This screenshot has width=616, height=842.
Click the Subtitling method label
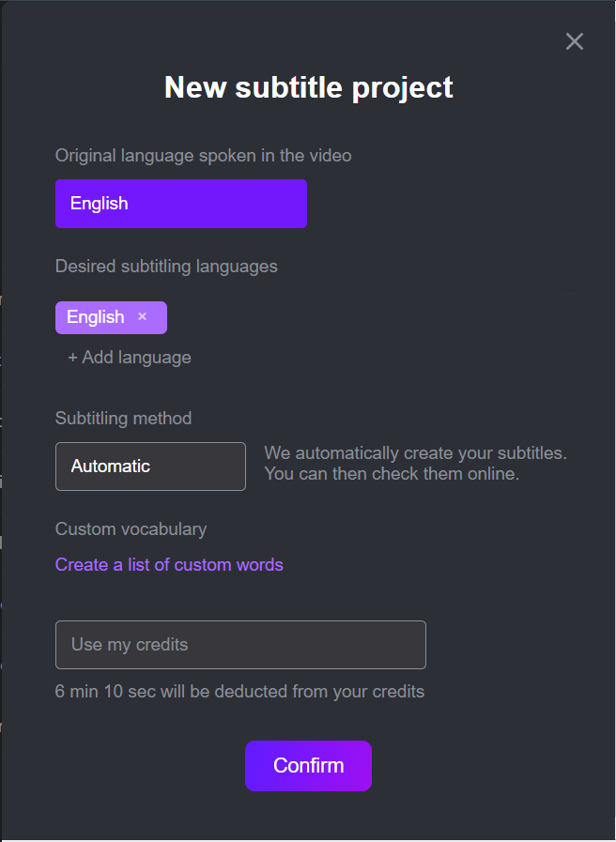(x=124, y=419)
